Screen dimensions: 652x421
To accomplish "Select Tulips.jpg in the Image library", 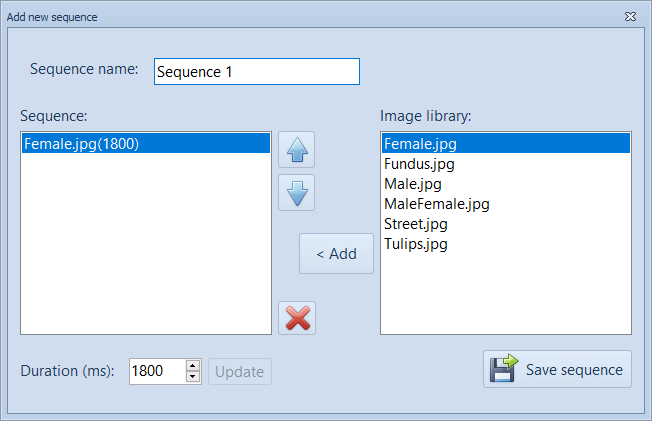I will [x=415, y=244].
